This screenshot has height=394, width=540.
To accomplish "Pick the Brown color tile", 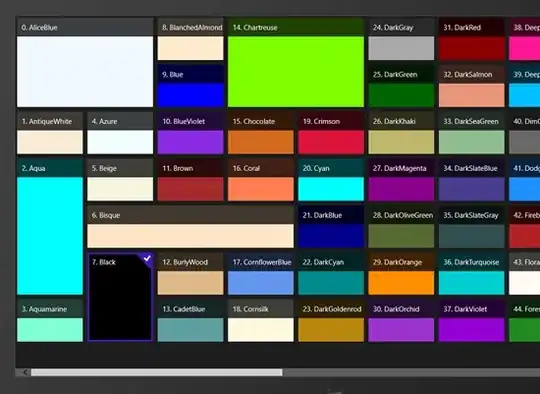I will tap(190, 180).
